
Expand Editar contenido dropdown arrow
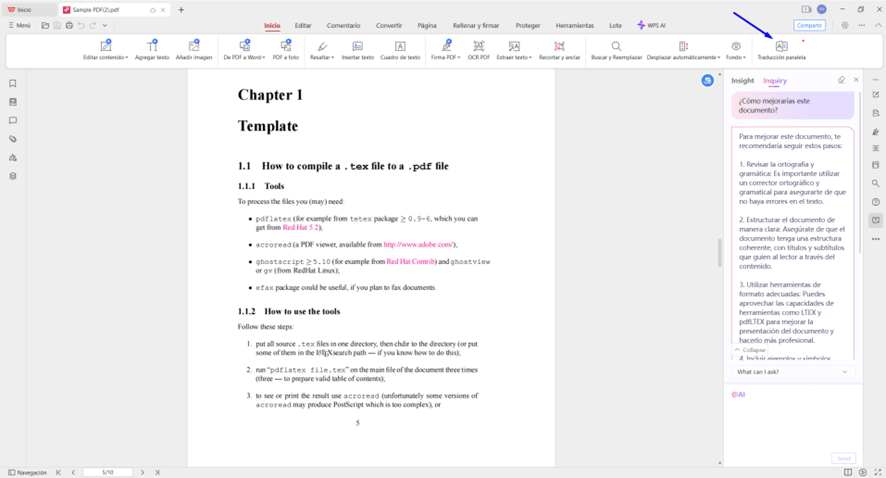(127, 58)
